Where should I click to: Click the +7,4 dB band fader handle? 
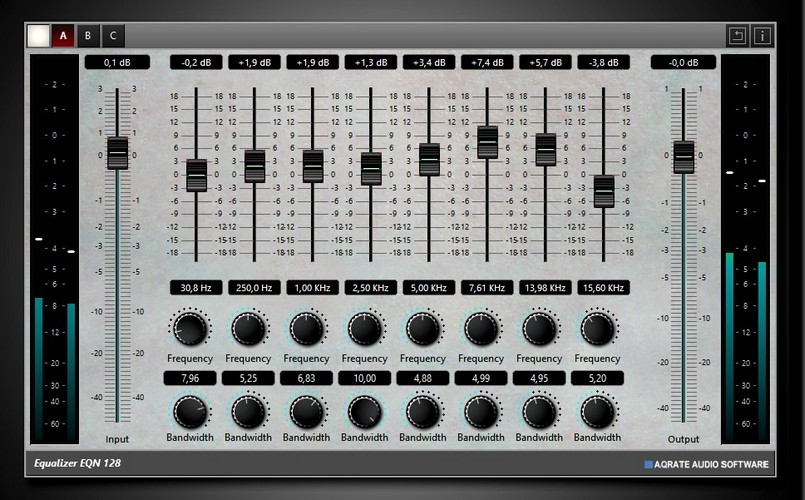pyautogui.click(x=488, y=142)
